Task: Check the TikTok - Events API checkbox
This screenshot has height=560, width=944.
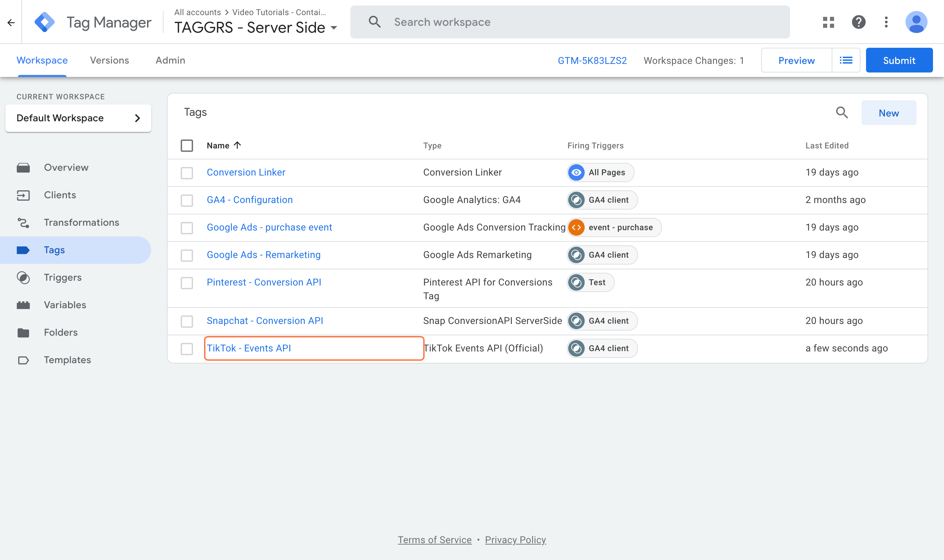Action: pos(187,349)
